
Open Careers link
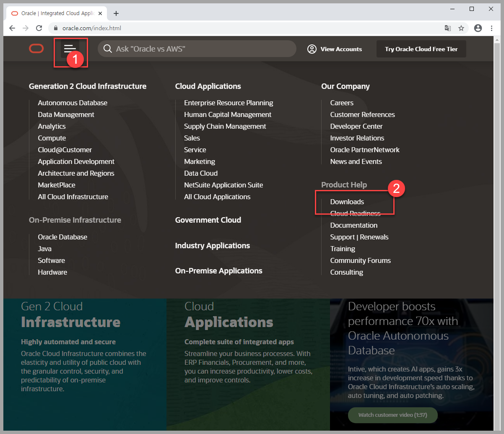(342, 103)
